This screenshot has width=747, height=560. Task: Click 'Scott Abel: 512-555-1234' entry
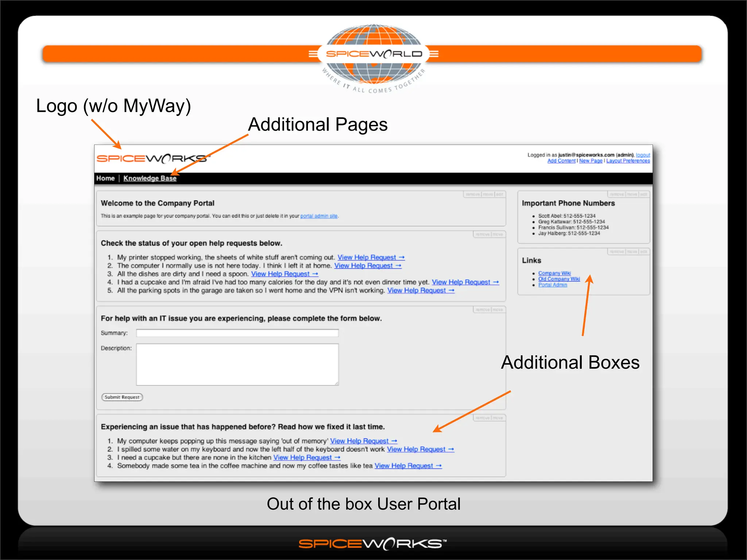[x=567, y=216]
